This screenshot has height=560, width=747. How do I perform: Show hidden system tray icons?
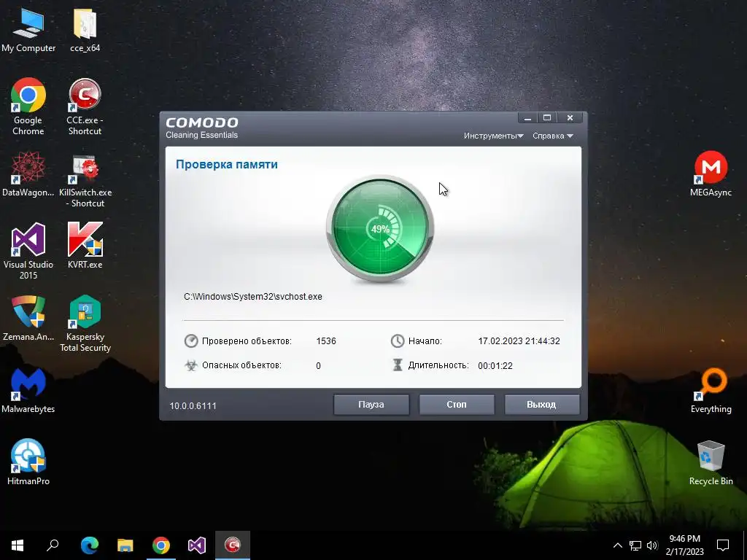coord(617,545)
